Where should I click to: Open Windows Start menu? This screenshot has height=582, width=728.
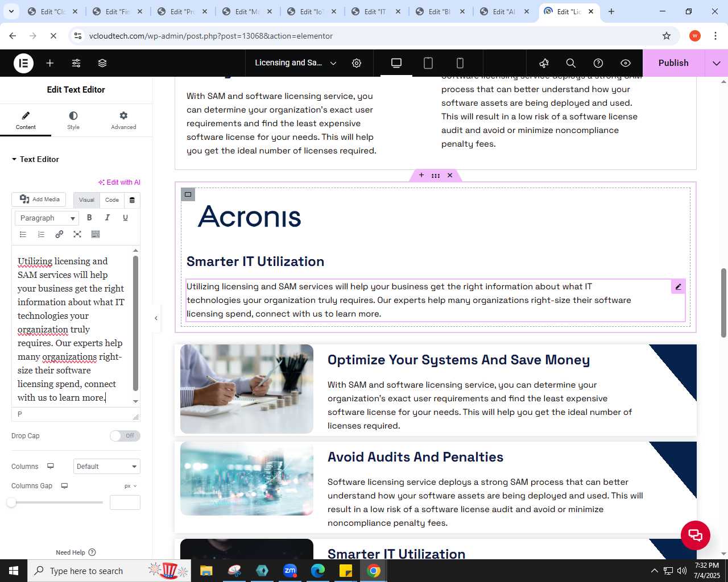click(14, 571)
